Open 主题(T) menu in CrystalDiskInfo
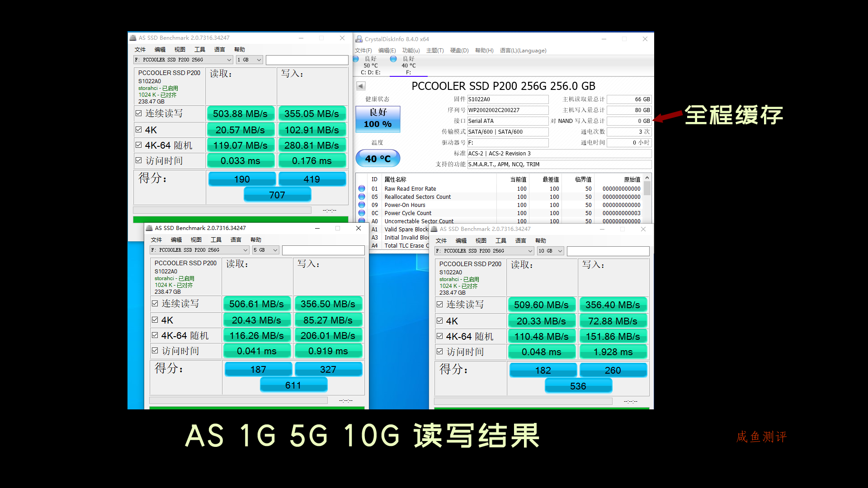 tap(435, 51)
